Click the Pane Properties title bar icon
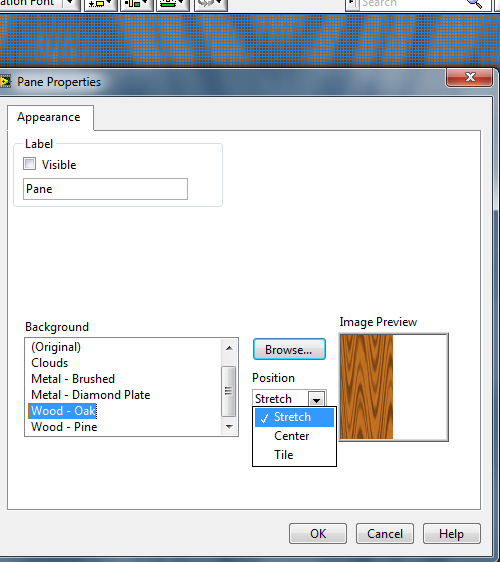This screenshot has width=500, height=562. click(5, 82)
